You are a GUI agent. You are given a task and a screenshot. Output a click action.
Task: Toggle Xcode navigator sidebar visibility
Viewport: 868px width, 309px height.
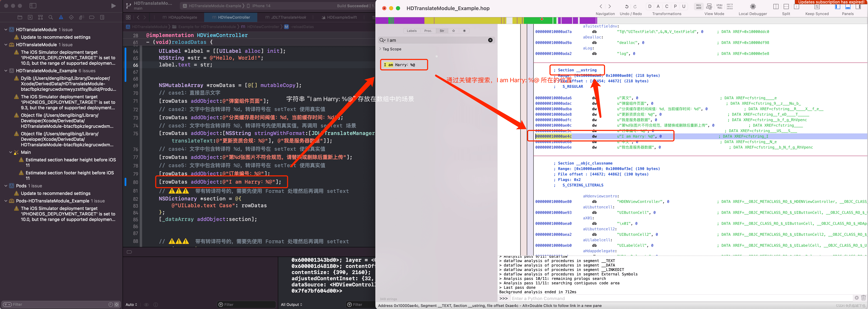33,6
